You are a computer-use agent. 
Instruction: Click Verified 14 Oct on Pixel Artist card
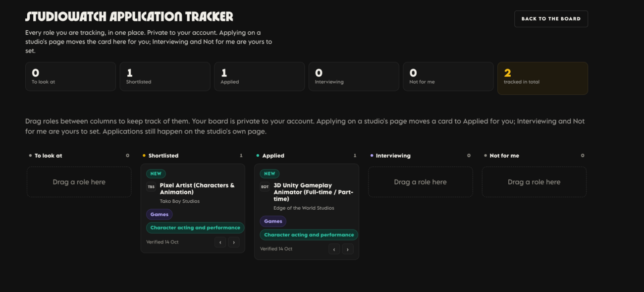pos(162,242)
